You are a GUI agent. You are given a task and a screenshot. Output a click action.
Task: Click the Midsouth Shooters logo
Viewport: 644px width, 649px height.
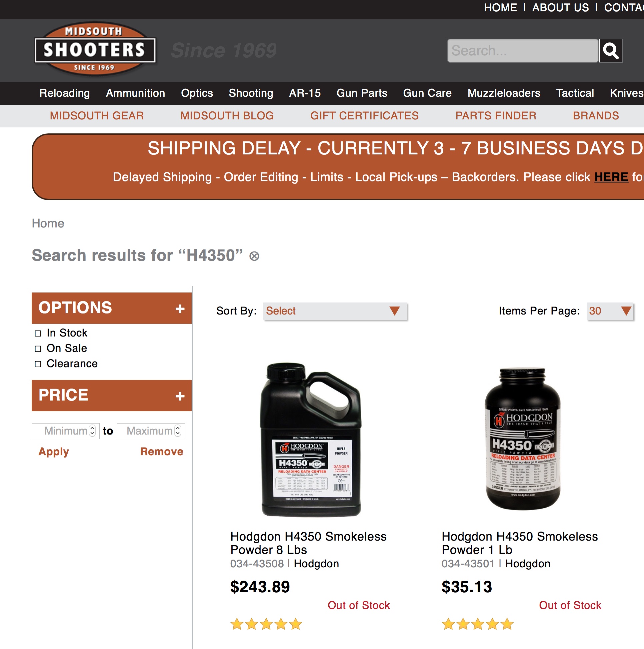(95, 49)
